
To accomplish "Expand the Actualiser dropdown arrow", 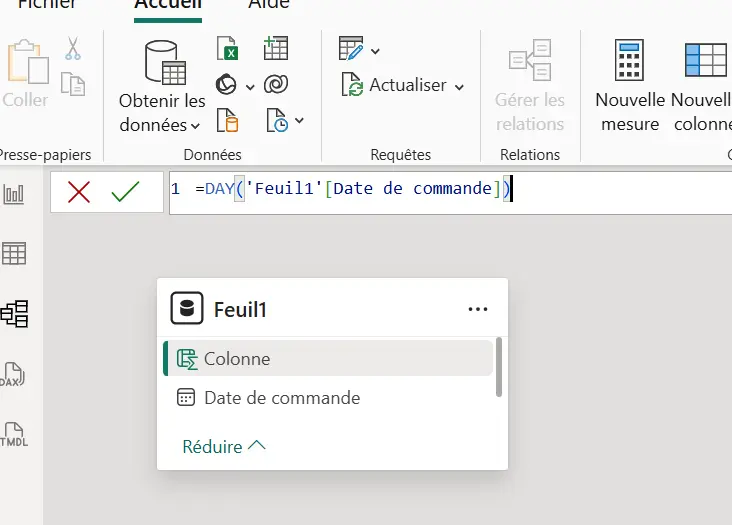I will [459, 87].
